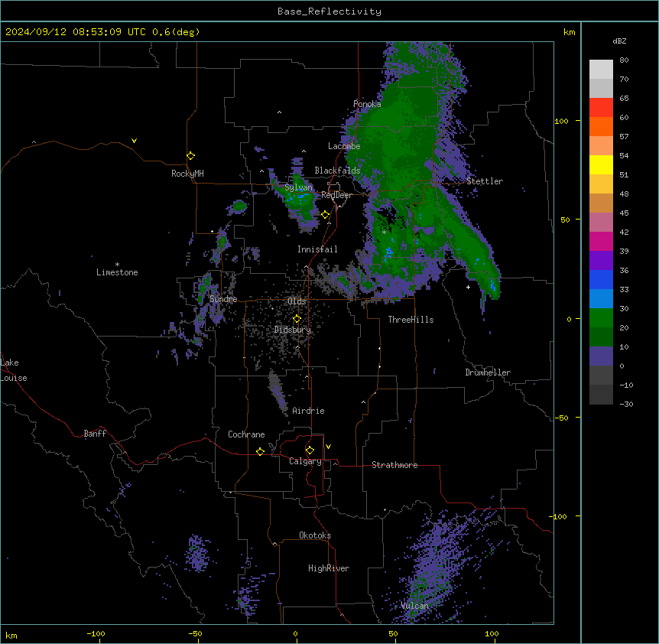Click the white plus marker north of Drumheller

468,287
